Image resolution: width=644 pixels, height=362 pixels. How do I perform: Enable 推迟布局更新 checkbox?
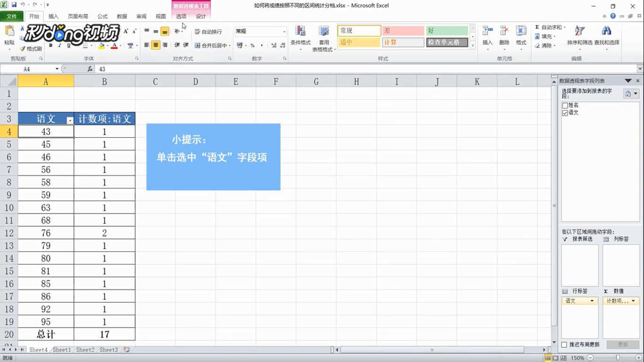point(564,345)
